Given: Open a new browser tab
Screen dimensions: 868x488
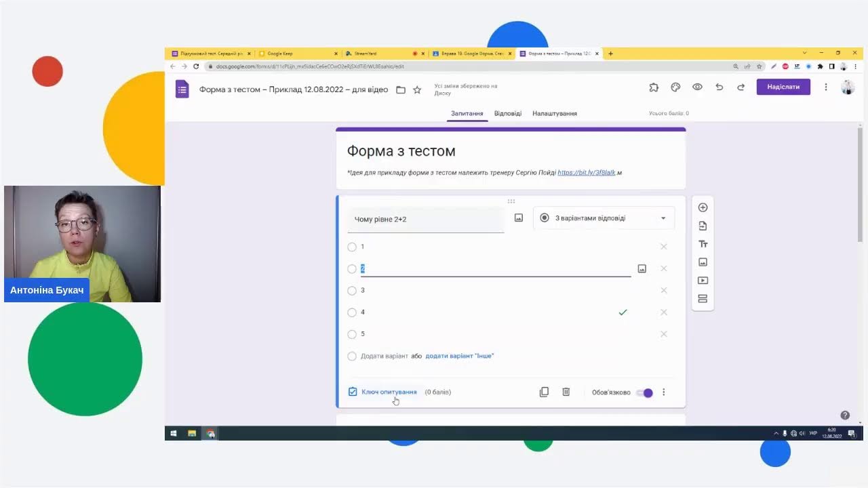Looking at the screenshot, I should (610, 54).
